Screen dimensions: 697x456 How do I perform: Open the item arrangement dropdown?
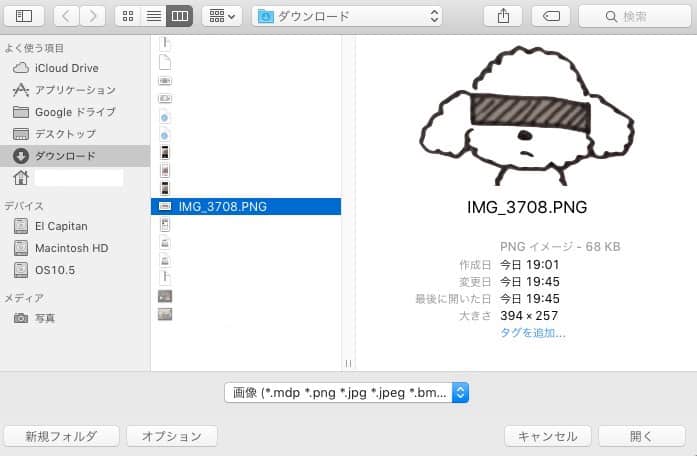pyautogui.click(x=222, y=16)
